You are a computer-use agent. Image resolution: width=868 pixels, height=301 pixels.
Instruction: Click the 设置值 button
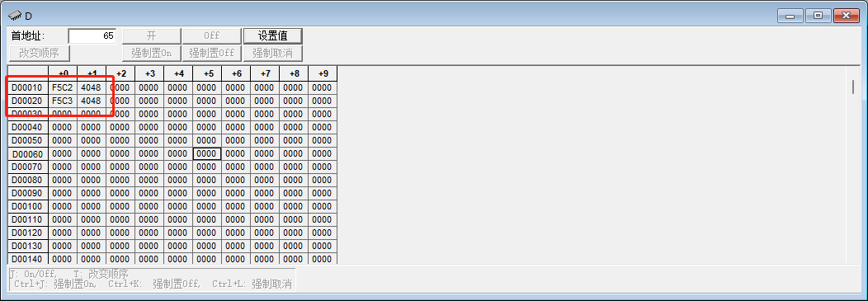[273, 36]
